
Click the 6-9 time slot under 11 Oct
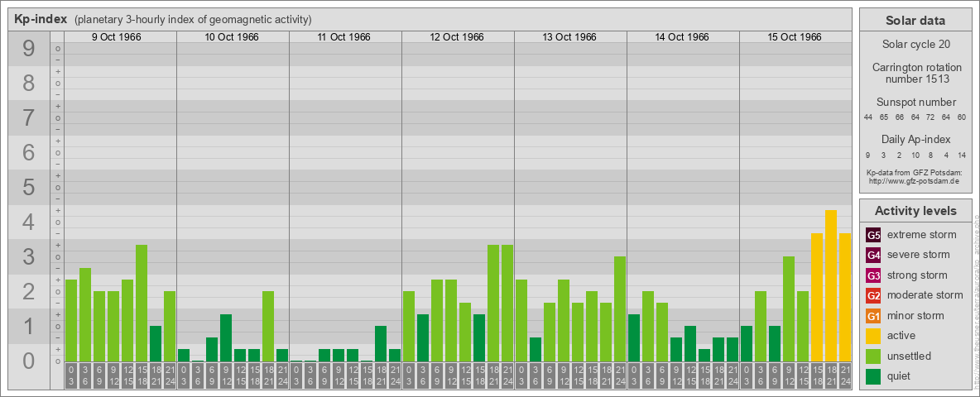coord(324,375)
